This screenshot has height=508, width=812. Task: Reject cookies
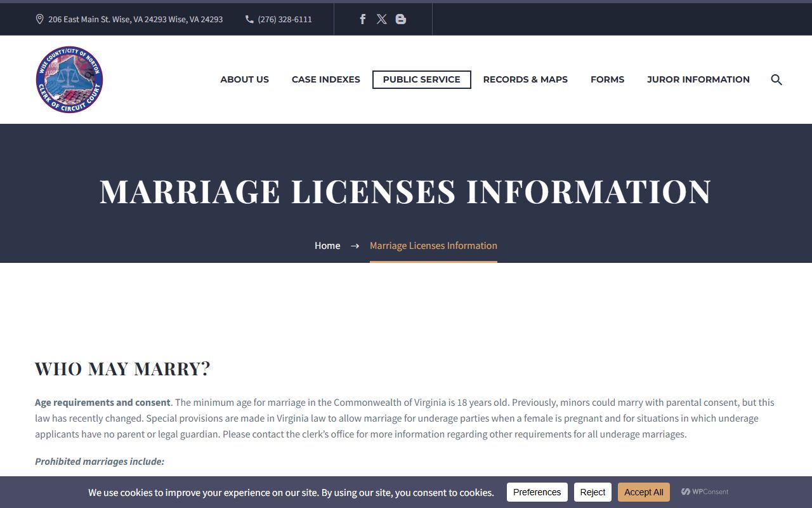click(x=593, y=492)
